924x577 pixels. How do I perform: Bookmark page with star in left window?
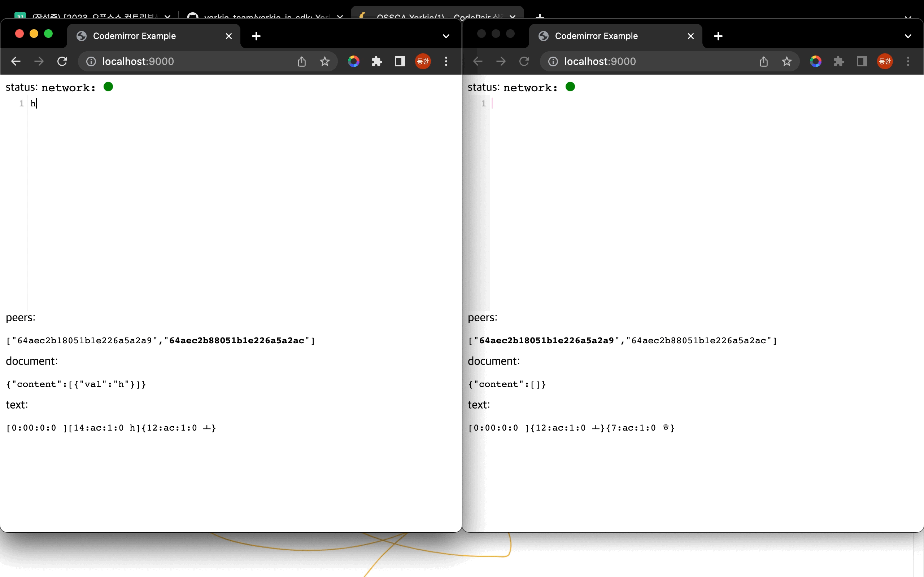pyautogui.click(x=324, y=61)
